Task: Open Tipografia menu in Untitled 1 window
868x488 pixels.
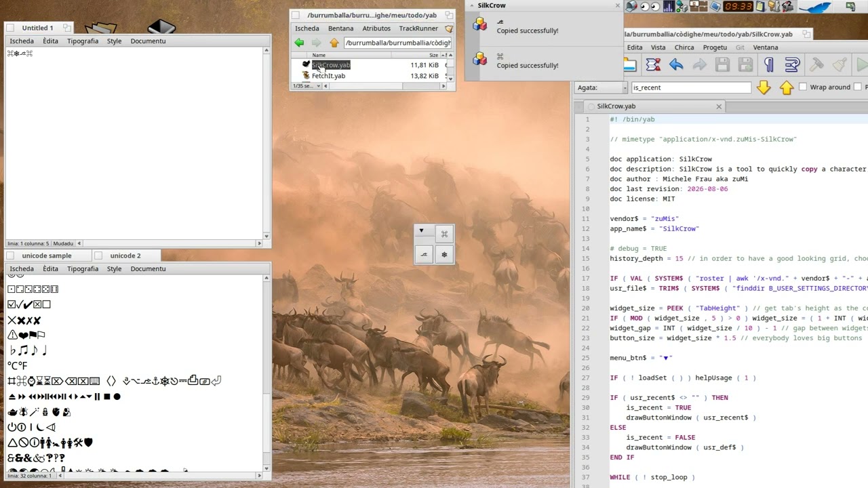Action: click(x=83, y=41)
